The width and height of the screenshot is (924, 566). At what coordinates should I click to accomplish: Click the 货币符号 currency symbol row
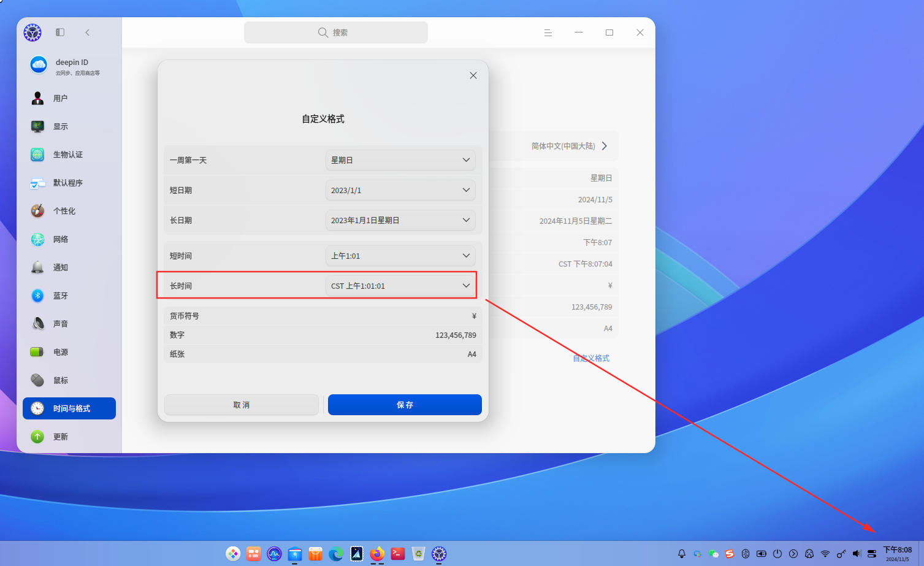pos(323,316)
